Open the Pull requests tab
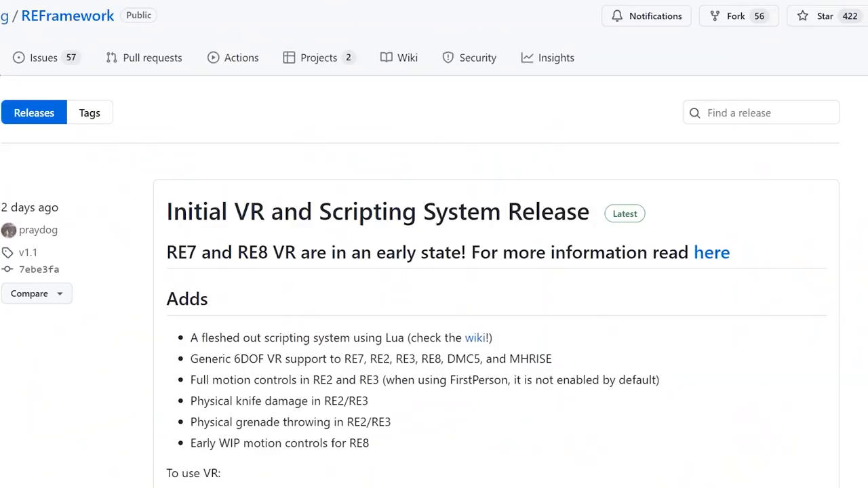This screenshot has width=868, height=488. (x=144, y=58)
